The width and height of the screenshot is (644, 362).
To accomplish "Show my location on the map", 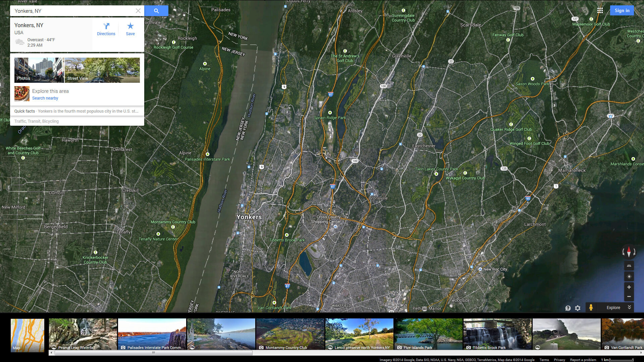I will click(x=629, y=277).
